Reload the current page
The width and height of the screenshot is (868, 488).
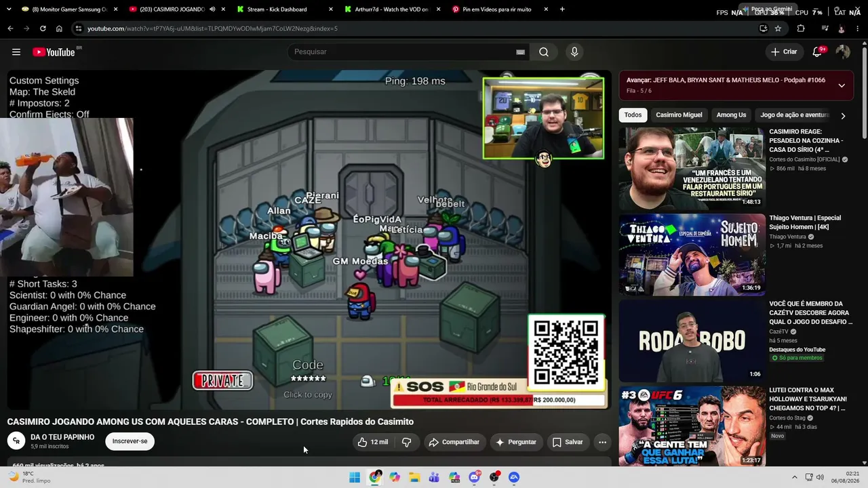(43, 28)
